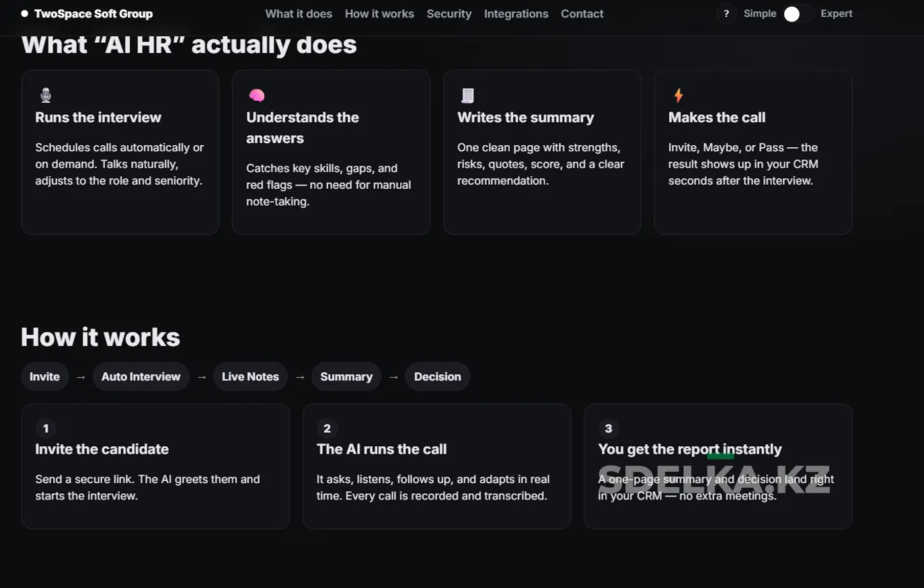The height and width of the screenshot is (588, 924).
Task: Click step number 3 badge
Action: [609, 428]
